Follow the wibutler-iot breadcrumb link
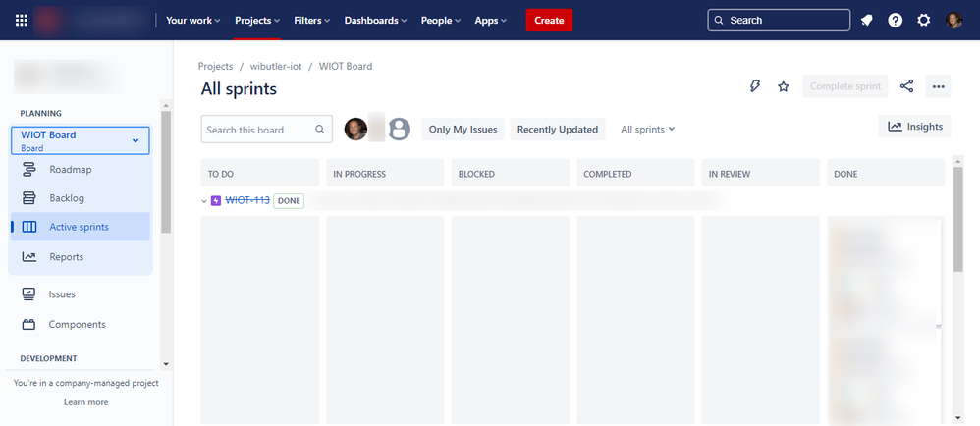Viewport: 980px width, 426px height. click(x=276, y=66)
